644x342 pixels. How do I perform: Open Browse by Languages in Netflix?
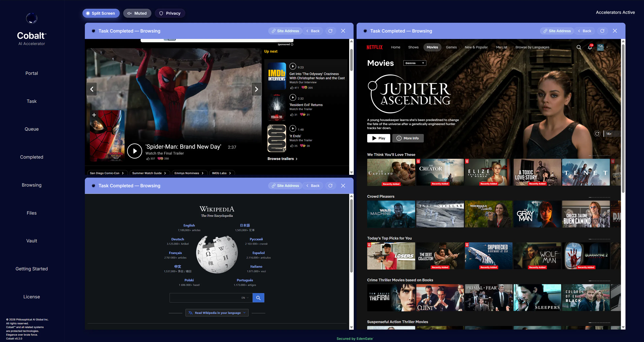point(532,47)
